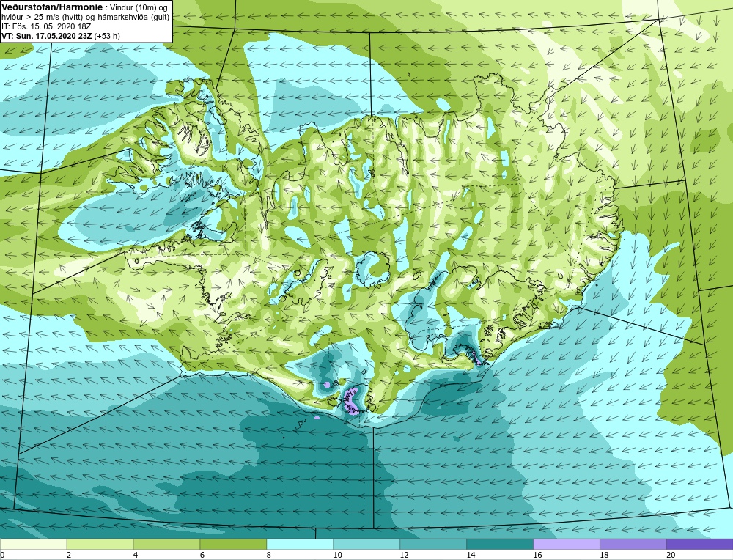Click the 2–4 m/s light green legend swatch
Screen dimensions: 733x560
click(x=100, y=545)
